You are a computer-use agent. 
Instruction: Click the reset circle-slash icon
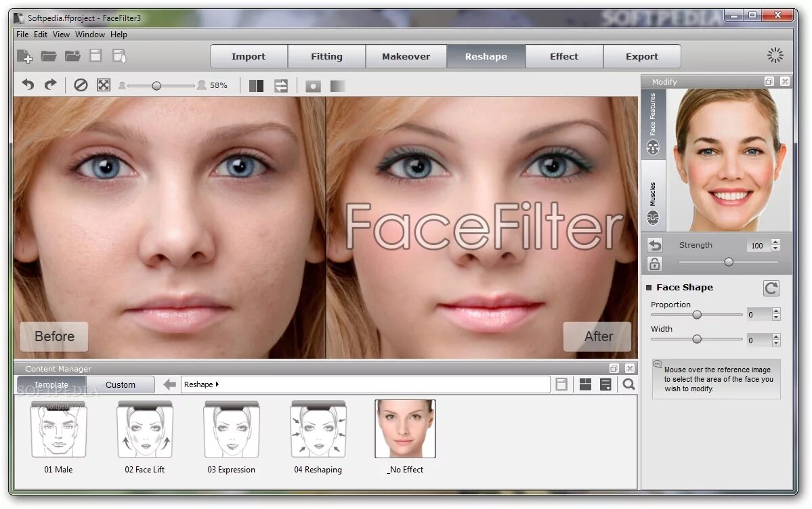pos(81,85)
